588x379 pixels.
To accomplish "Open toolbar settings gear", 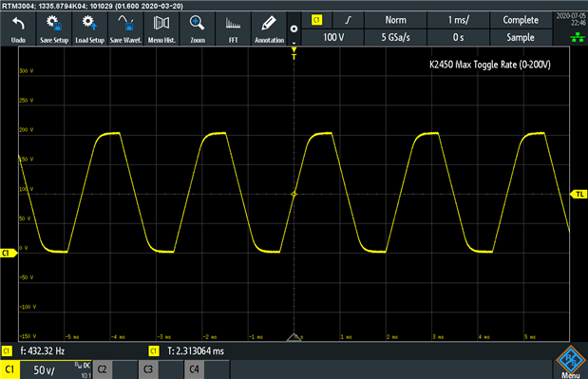I will pos(294,28).
